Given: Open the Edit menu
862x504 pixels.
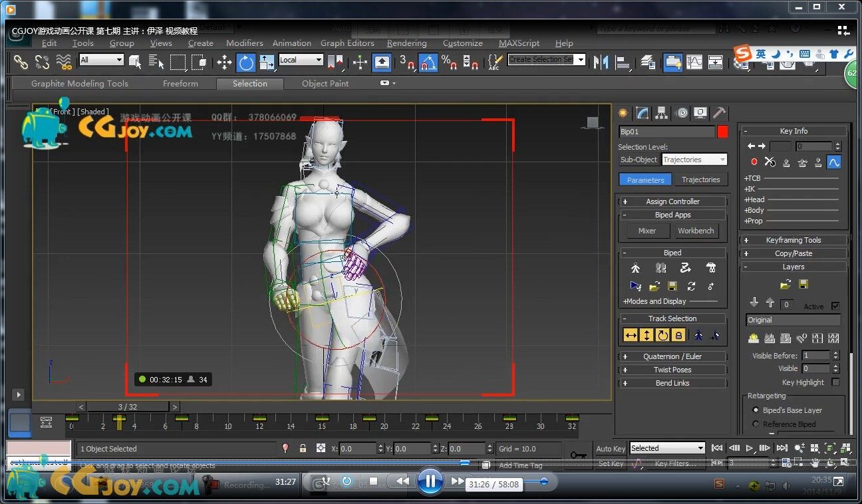Looking at the screenshot, I should click(x=49, y=43).
